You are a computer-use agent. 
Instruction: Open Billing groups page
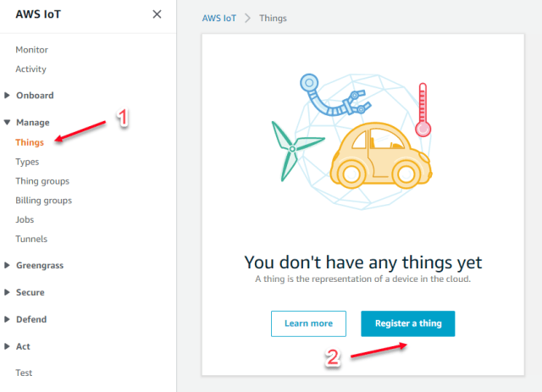pos(43,201)
